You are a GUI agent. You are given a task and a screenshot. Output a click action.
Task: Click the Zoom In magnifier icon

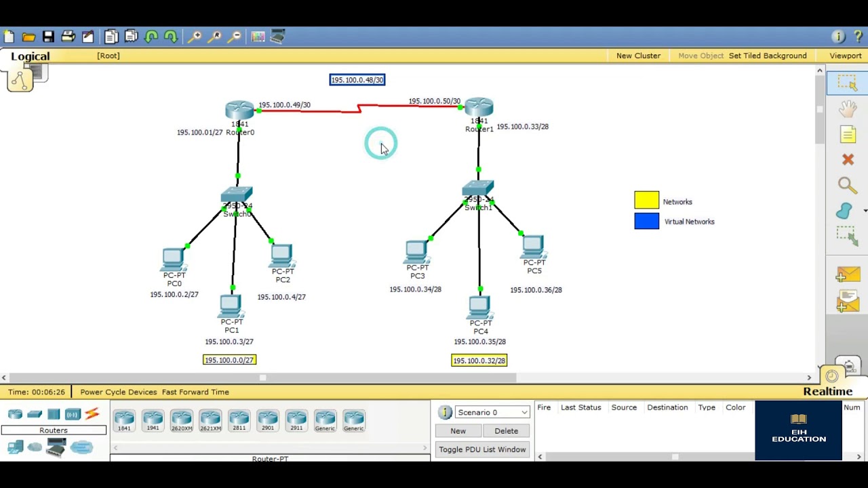(195, 37)
